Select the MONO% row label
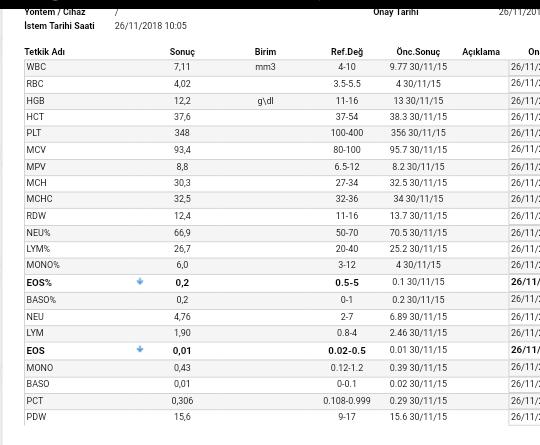Viewport: 540px width, 445px height. tap(43, 265)
